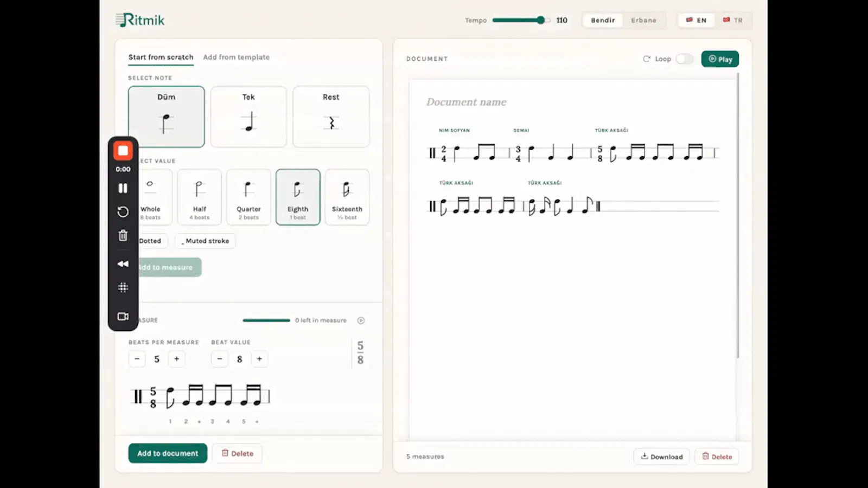
Task: Click the '5 measures' count text
Action: tap(425, 457)
